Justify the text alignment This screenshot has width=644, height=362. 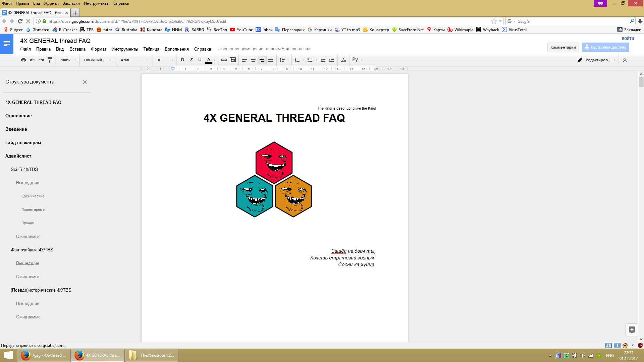tap(271, 60)
